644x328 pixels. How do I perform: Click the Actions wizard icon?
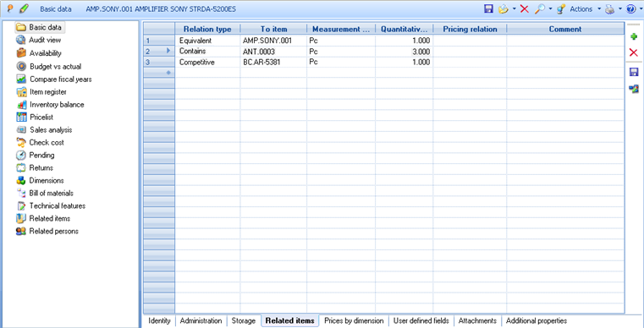pos(561,9)
